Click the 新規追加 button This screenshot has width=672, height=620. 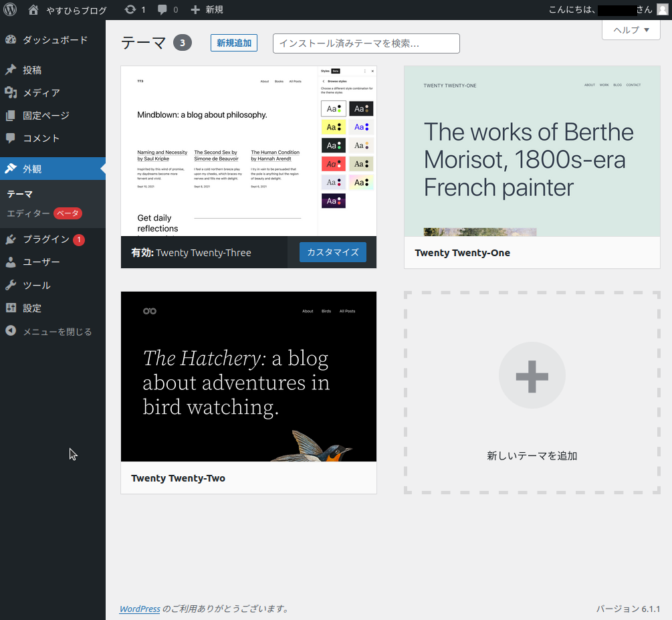tap(234, 43)
